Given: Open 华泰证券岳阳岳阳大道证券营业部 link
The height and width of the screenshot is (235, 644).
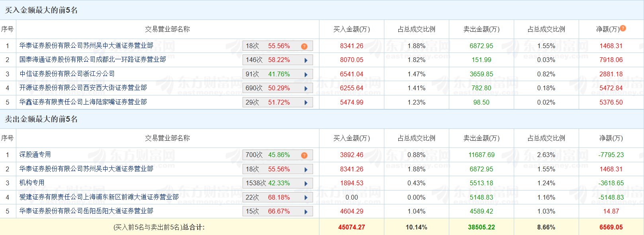Looking at the screenshot, I should (x=86, y=211).
